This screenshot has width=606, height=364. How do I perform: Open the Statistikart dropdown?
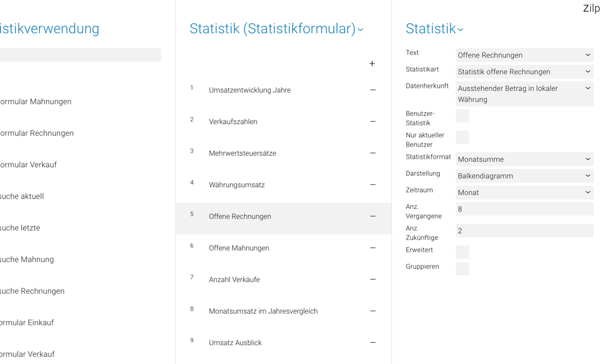(524, 71)
